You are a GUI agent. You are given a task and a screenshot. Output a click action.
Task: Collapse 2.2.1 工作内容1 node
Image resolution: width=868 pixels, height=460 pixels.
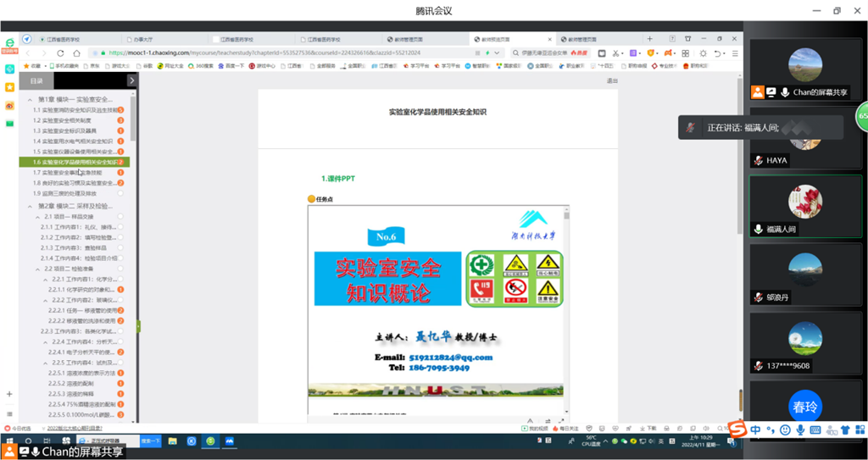tap(46, 279)
